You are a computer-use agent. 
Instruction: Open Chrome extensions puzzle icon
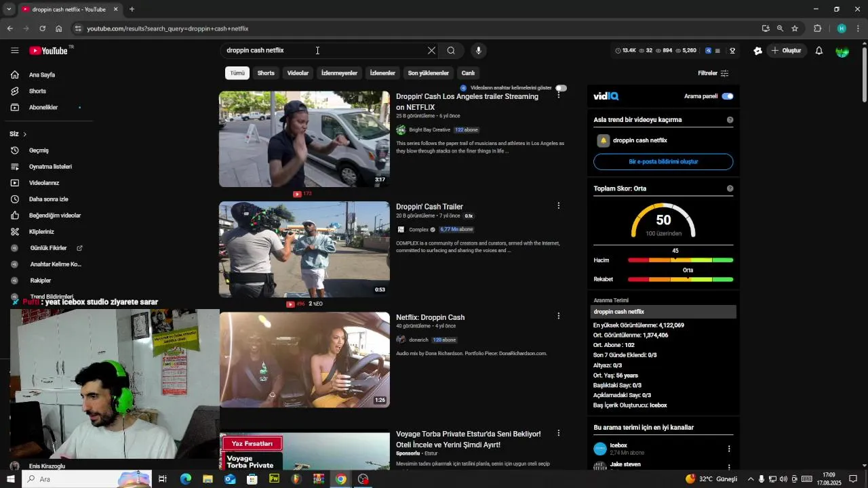(x=817, y=28)
